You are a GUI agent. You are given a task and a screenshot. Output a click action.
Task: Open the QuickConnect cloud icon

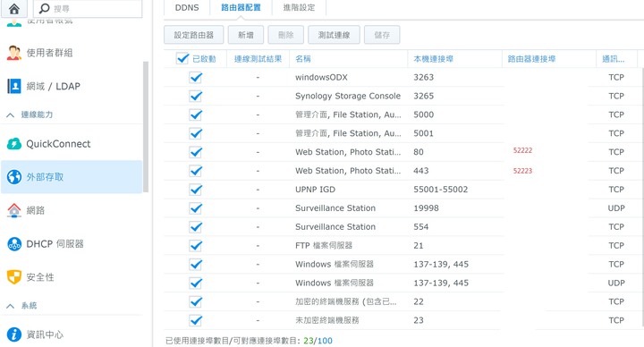(14, 144)
